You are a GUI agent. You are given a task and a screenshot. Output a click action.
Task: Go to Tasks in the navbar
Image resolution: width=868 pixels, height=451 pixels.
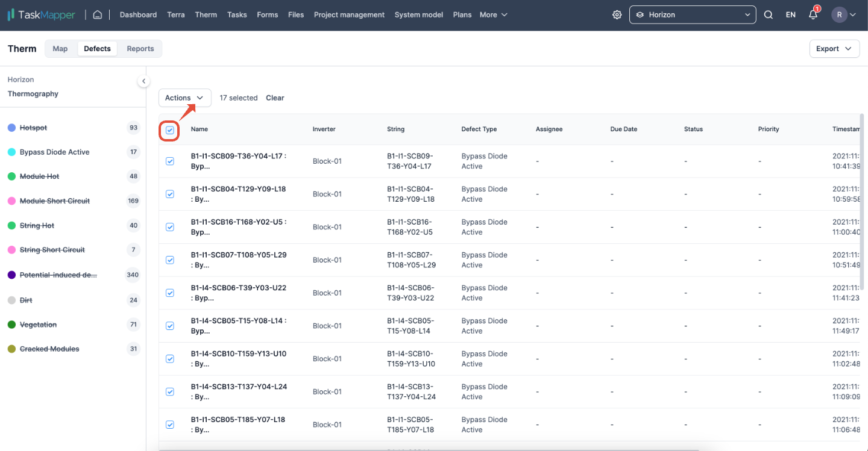coord(237,15)
